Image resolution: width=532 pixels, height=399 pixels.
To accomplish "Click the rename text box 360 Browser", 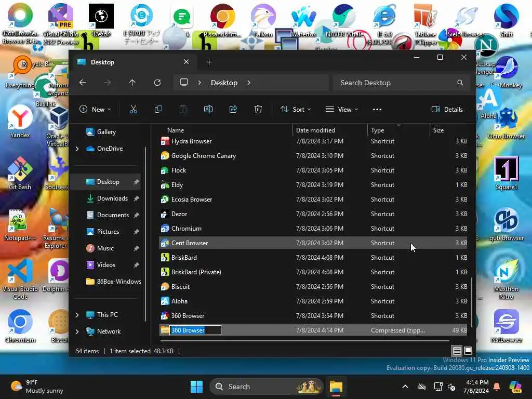I will [195, 330].
